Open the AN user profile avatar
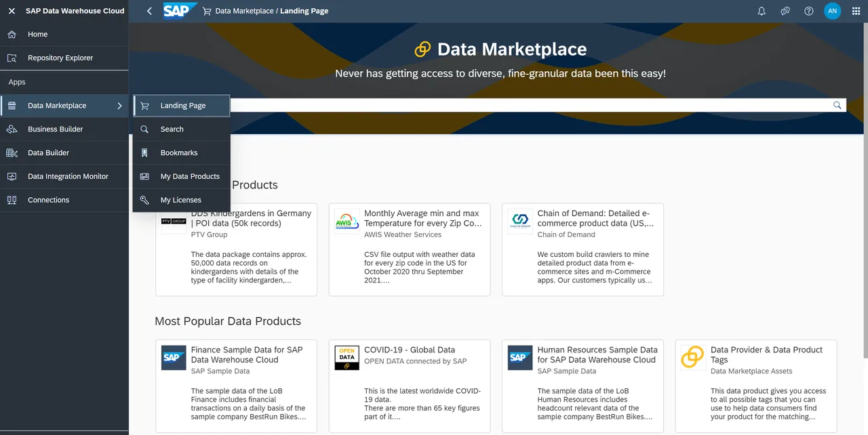This screenshot has width=868, height=435. pos(833,11)
